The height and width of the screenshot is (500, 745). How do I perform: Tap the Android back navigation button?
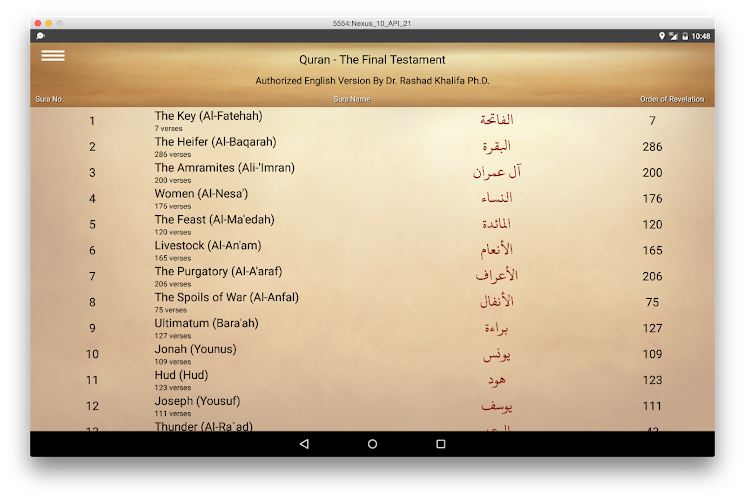(304, 444)
